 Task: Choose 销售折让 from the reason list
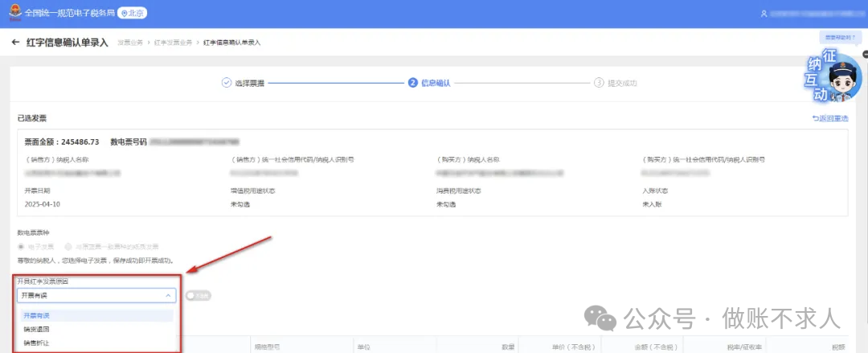tap(97, 343)
